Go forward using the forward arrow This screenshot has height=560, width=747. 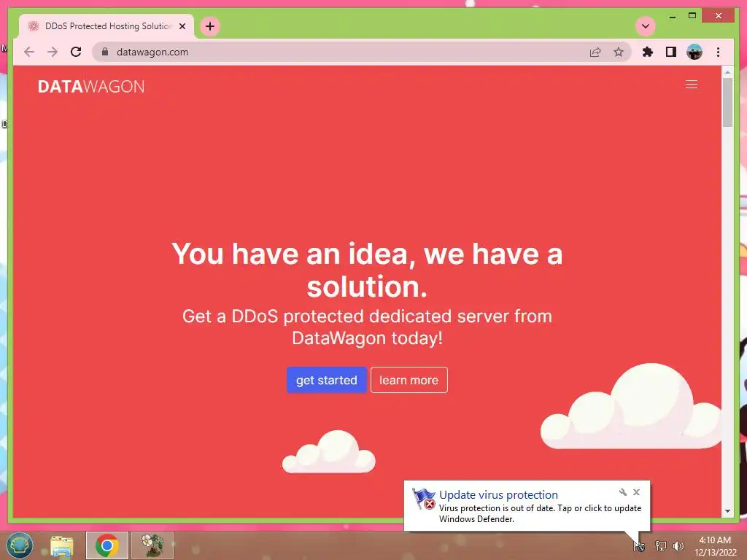pos(53,52)
